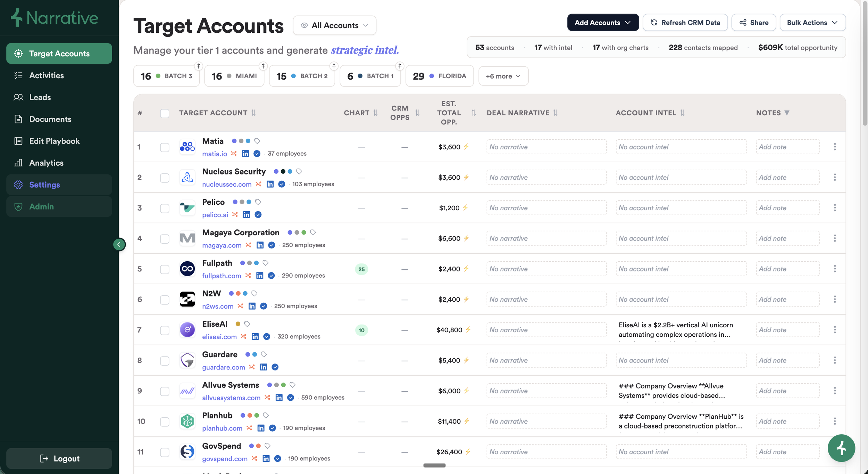This screenshot has width=868, height=474.
Task: Select the GovSpend row checkbox
Action: pos(165,452)
